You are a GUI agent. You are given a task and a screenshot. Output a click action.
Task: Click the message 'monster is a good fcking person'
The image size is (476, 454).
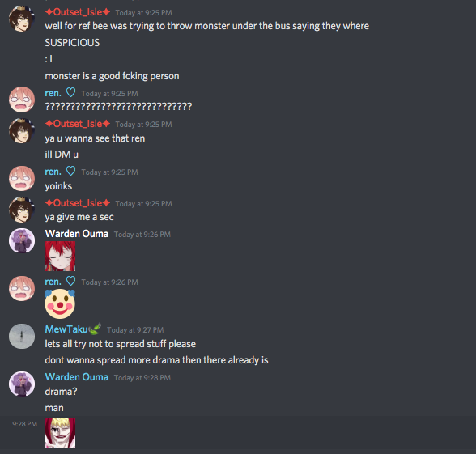(112, 76)
